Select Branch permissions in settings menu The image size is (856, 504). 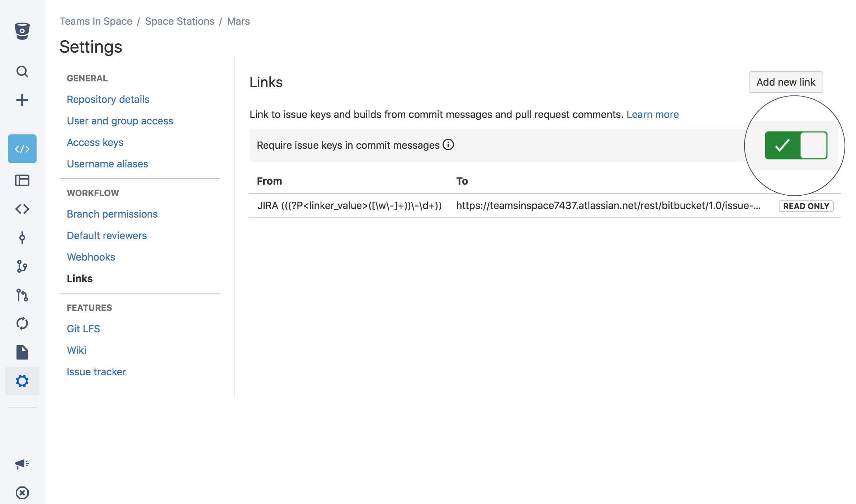click(x=112, y=214)
